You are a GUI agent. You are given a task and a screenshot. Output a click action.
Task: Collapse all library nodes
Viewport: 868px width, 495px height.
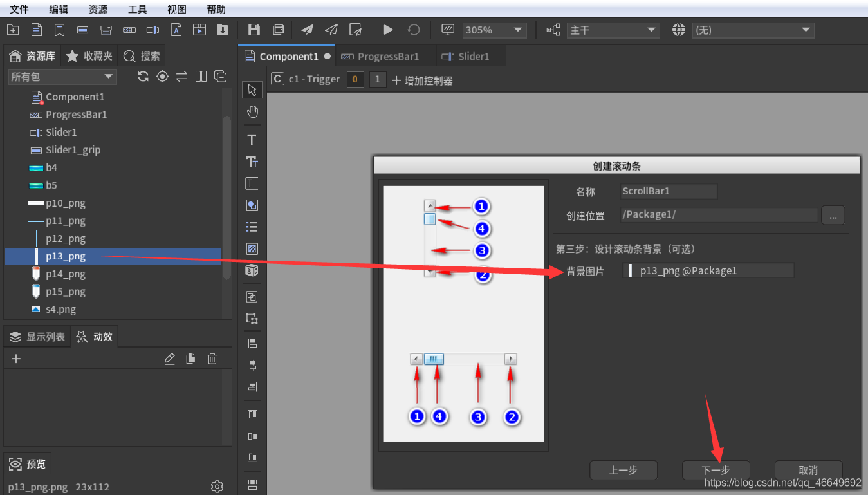pyautogui.click(x=220, y=77)
